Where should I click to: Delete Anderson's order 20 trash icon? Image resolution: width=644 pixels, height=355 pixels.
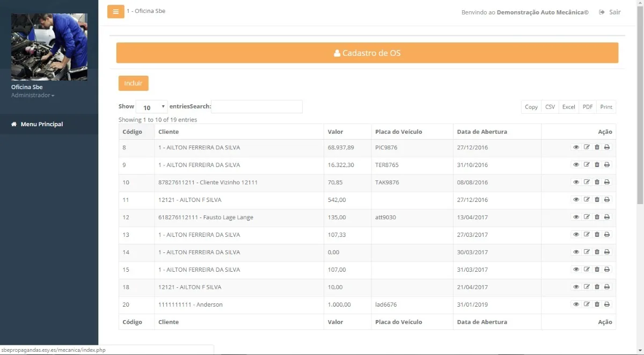tap(597, 305)
